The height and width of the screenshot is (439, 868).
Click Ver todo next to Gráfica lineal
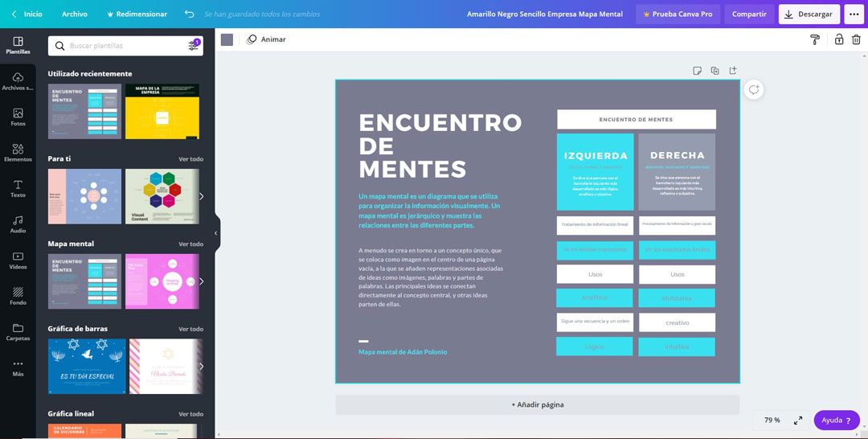[191, 413]
